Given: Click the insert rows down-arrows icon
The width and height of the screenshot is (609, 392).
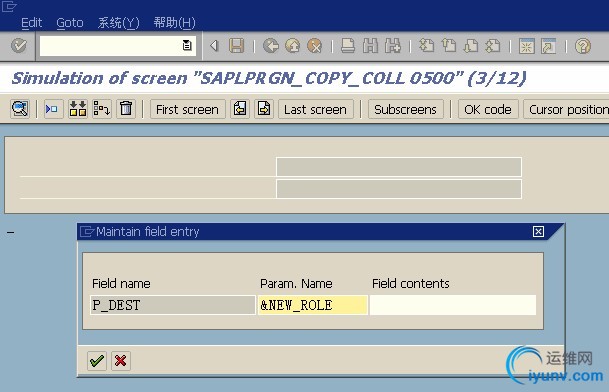Looking at the screenshot, I should [x=77, y=109].
